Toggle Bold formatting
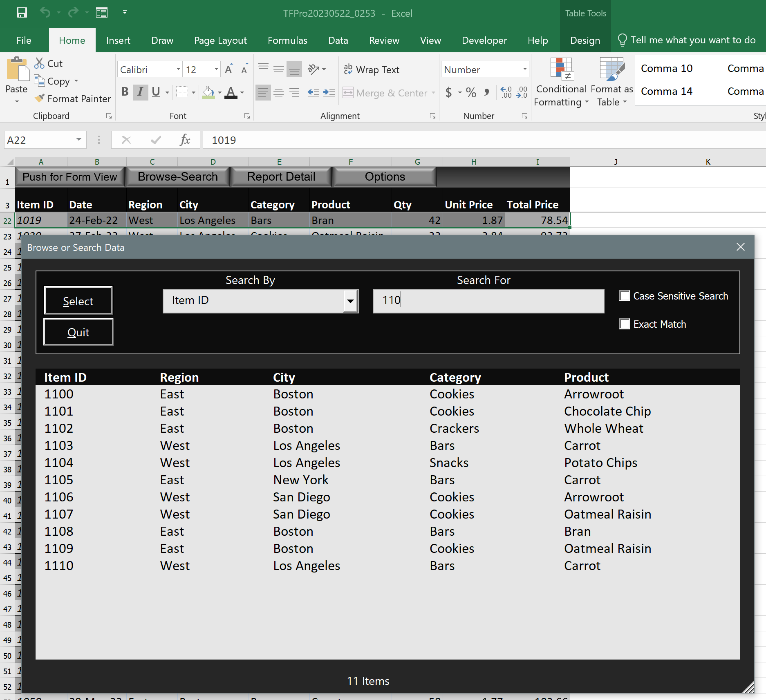The height and width of the screenshot is (700, 766). click(125, 92)
